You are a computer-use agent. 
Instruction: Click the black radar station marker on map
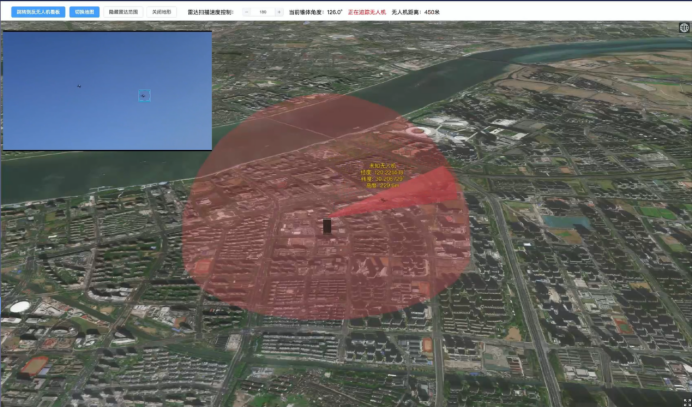(x=328, y=227)
